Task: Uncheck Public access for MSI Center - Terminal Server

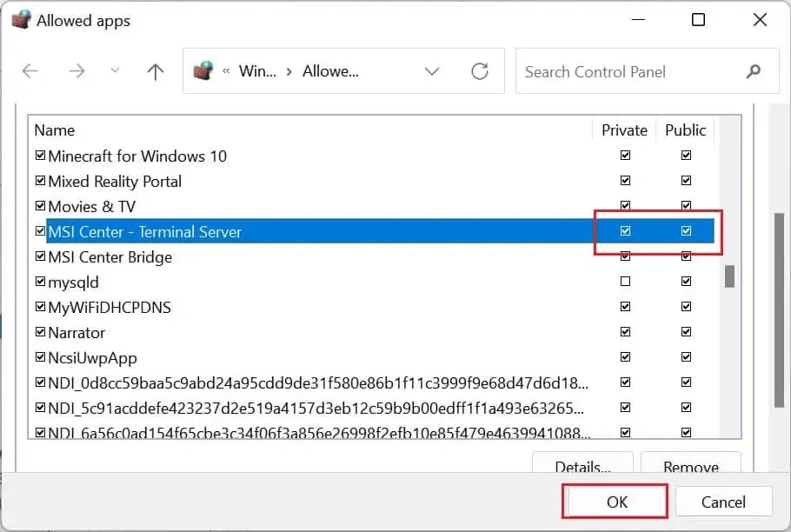Action: pyautogui.click(x=686, y=230)
